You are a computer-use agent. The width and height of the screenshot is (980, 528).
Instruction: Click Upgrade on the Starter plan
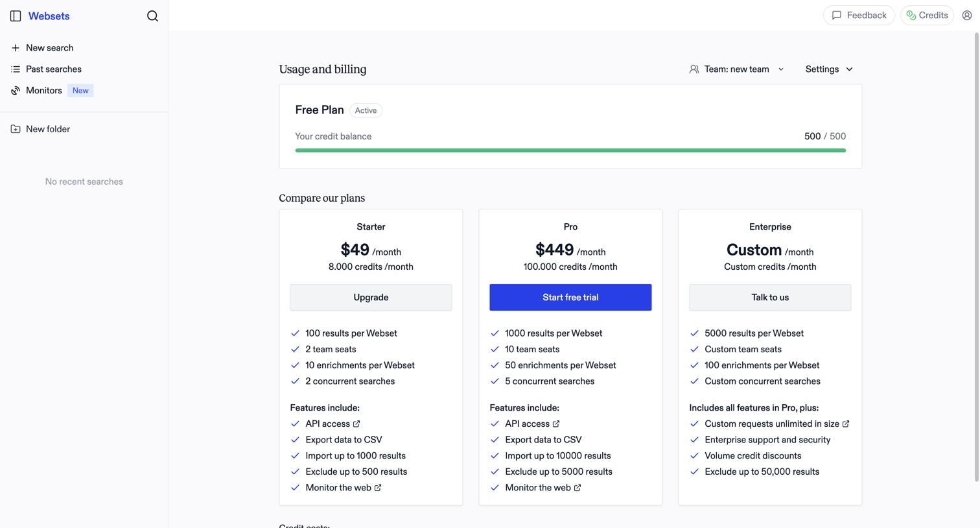pyautogui.click(x=371, y=297)
